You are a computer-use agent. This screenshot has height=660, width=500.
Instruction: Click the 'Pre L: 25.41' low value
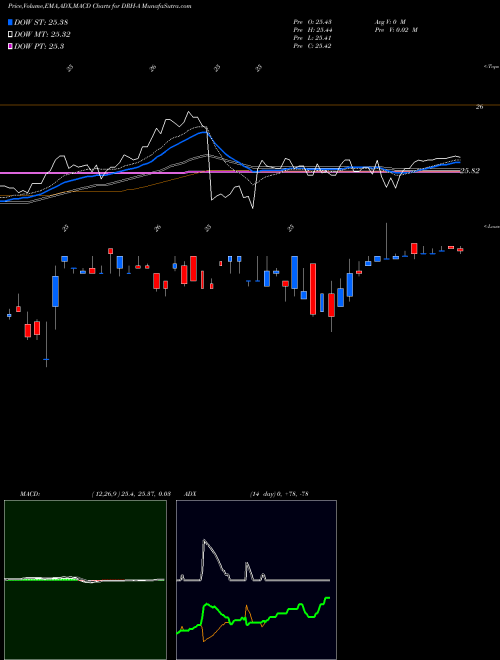click(x=313, y=38)
